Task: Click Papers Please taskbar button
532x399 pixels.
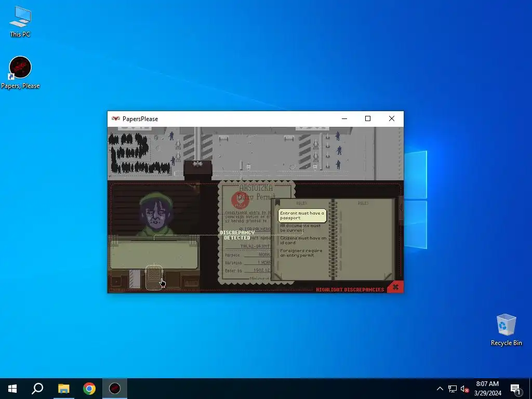Action: click(115, 389)
